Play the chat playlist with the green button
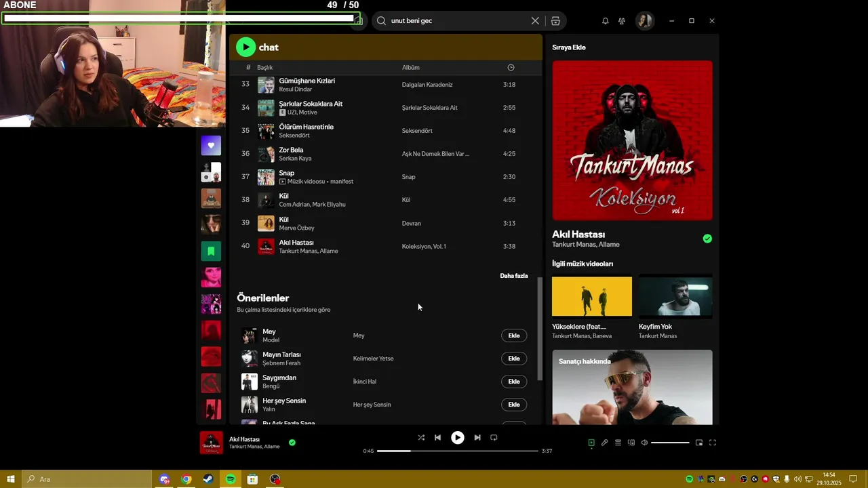 tap(245, 47)
